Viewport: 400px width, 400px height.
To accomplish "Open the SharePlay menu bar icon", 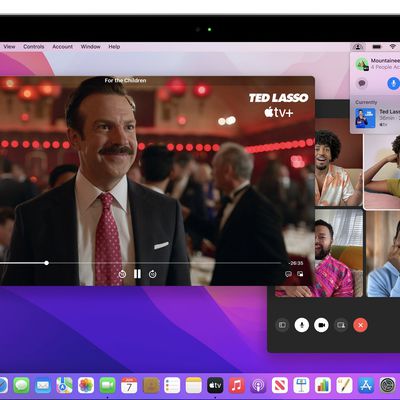I will pos(358,47).
